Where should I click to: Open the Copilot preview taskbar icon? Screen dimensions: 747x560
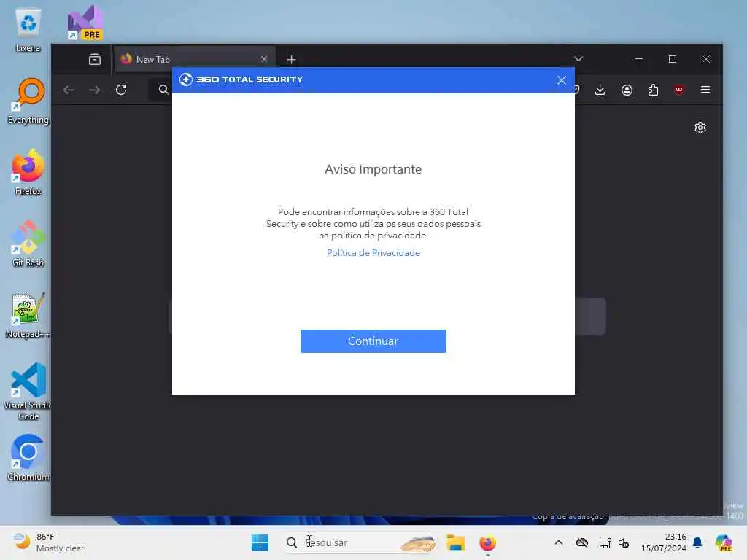click(x=724, y=542)
